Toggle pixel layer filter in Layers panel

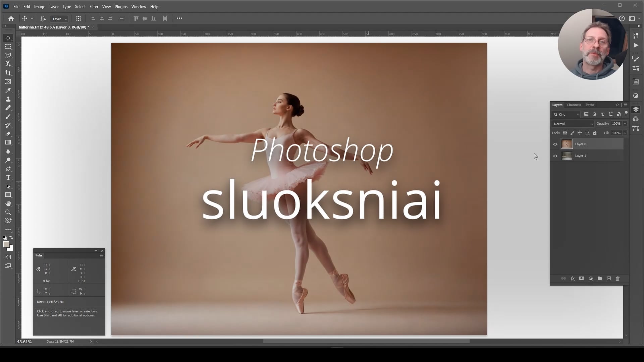tap(586, 114)
